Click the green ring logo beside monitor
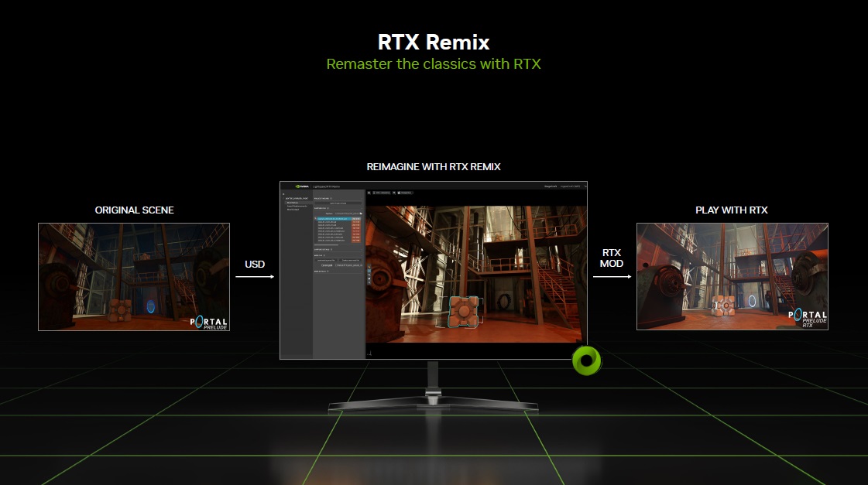868x485 pixels. (x=586, y=359)
